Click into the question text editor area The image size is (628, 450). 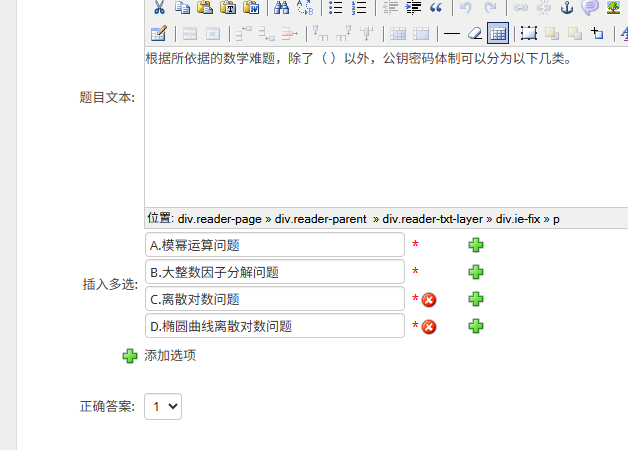point(380,130)
